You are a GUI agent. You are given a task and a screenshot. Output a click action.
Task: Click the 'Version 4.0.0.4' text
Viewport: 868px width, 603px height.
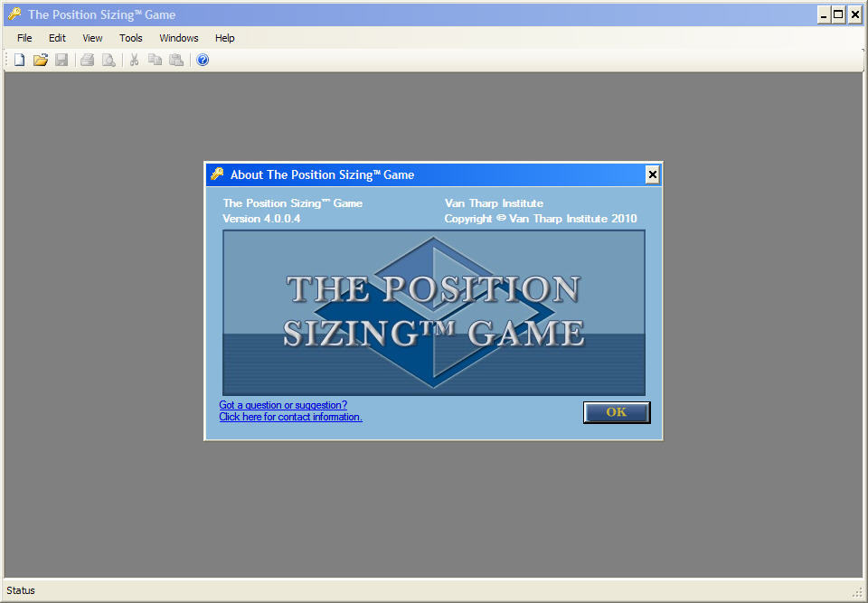tap(261, 219)
